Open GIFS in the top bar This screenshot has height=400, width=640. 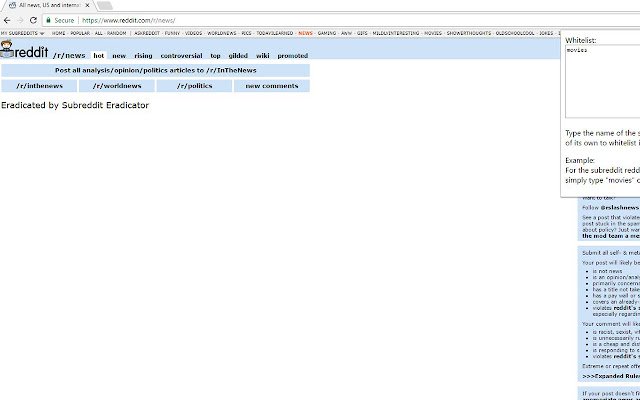tap(362, 33)
